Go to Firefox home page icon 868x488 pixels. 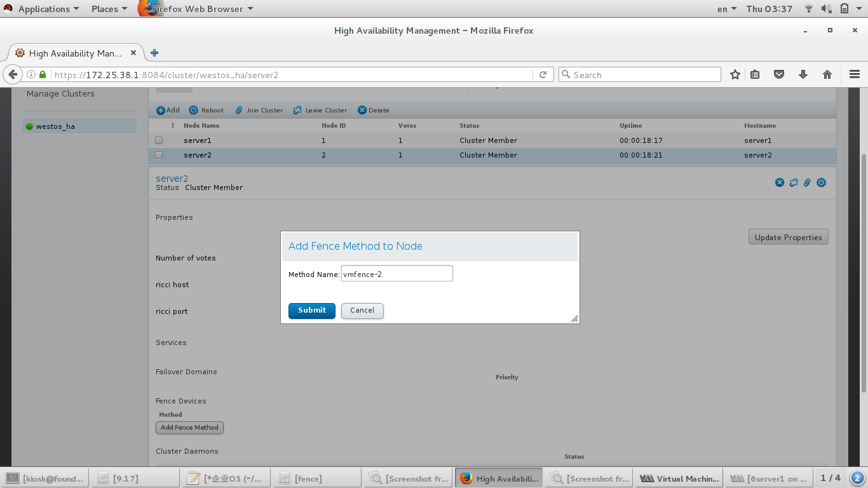click(x=827, y=74)
